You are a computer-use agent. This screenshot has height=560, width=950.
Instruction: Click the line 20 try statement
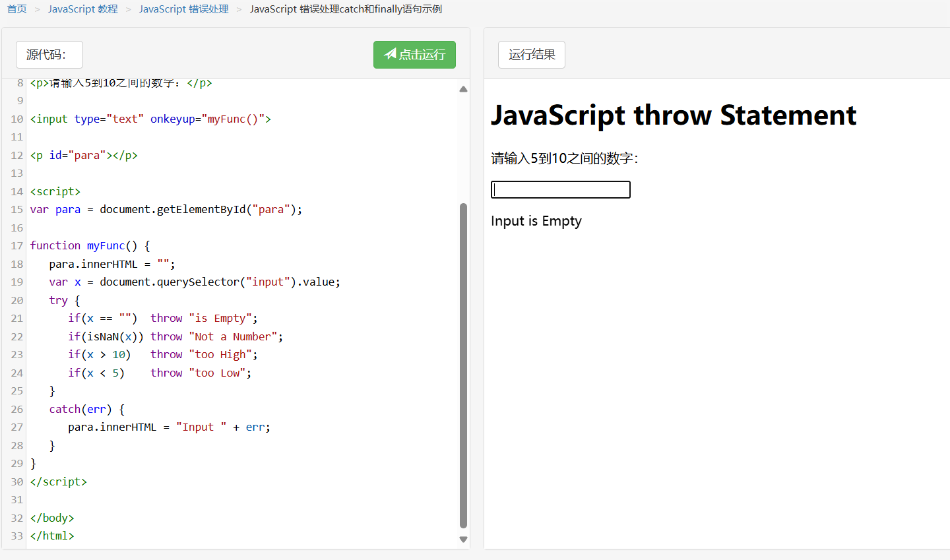pos(65,300)
